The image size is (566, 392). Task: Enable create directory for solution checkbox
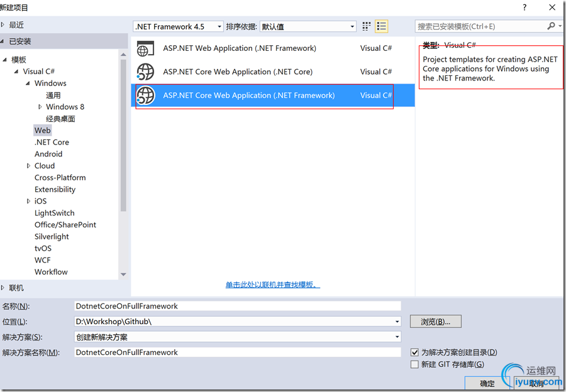(x=415, y=352)
